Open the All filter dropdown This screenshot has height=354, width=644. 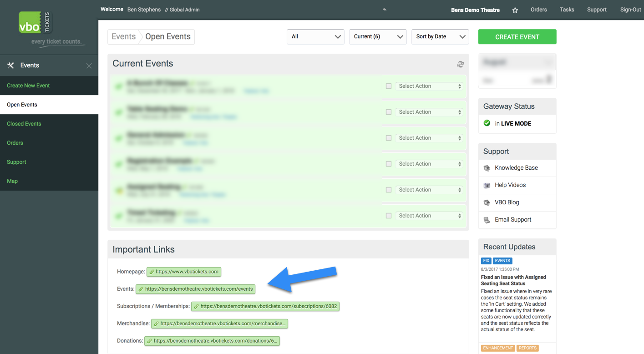click(315, 37)
